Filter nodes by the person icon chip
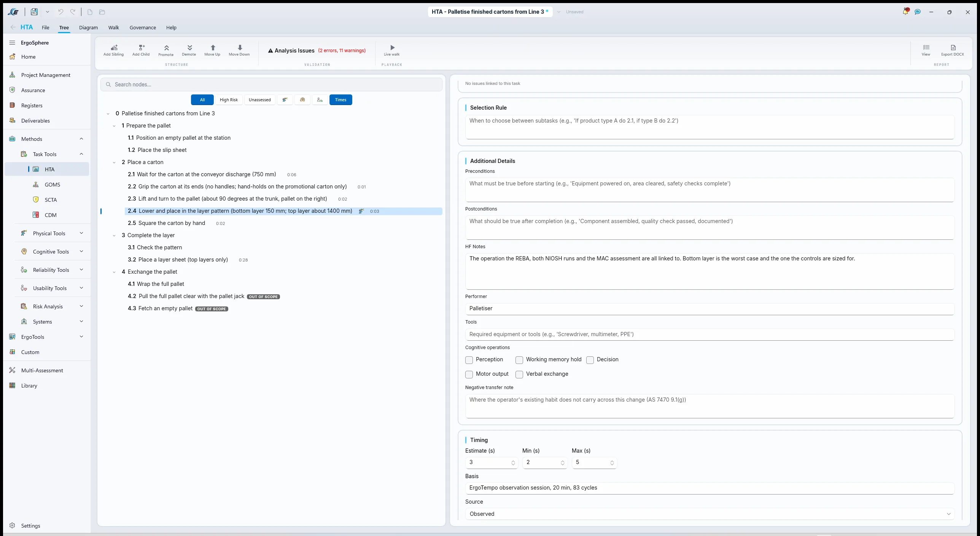The image size is (980, 536). (320, 100)
